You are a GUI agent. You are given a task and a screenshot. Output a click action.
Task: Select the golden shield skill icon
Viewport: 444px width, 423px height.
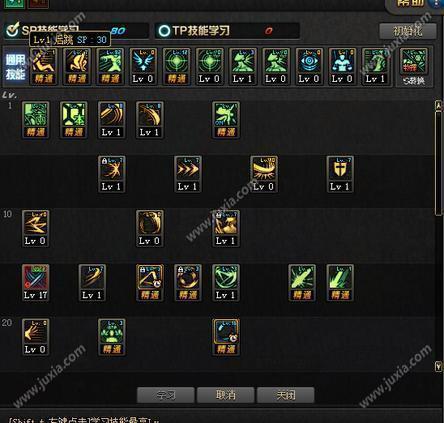coord(340,174)
